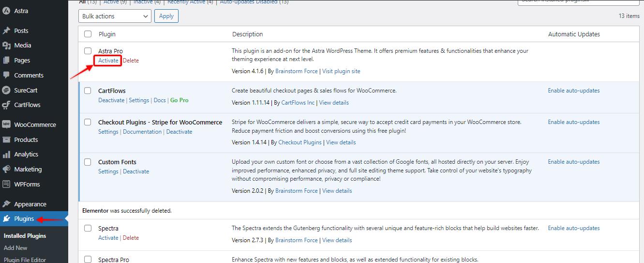Toggle the select-all checkbox in table header

coord(88,34)
